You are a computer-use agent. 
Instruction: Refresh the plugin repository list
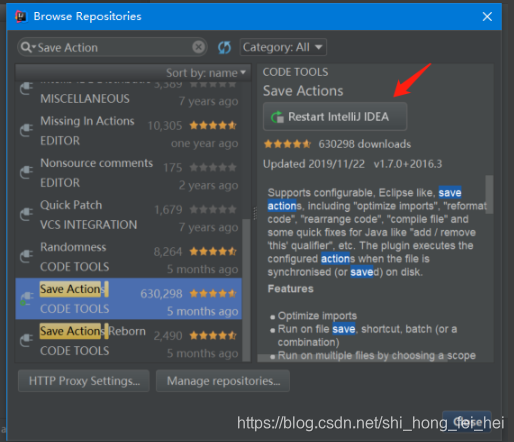224,47
